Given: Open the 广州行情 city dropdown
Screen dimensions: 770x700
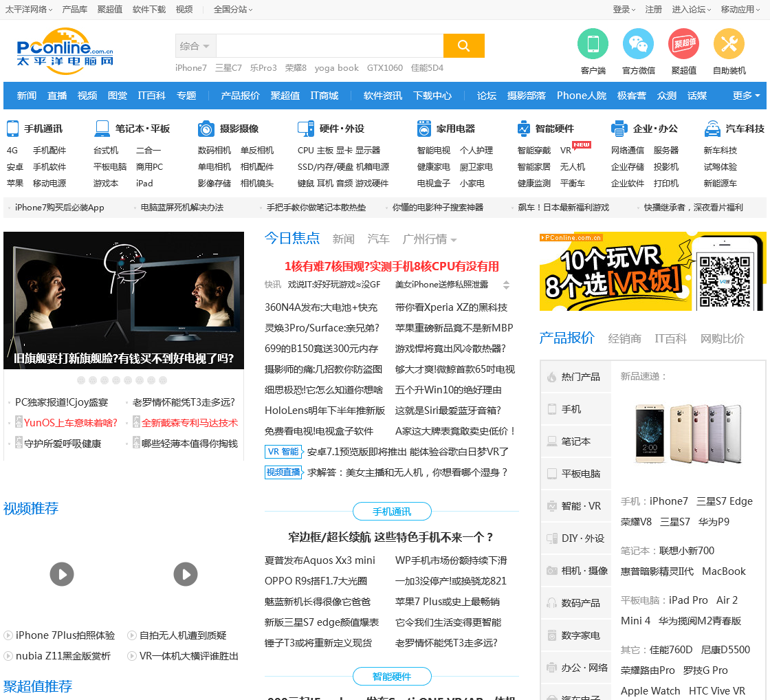Looking at the screenshot, I should pyautogui.click(x=429, y=239).
